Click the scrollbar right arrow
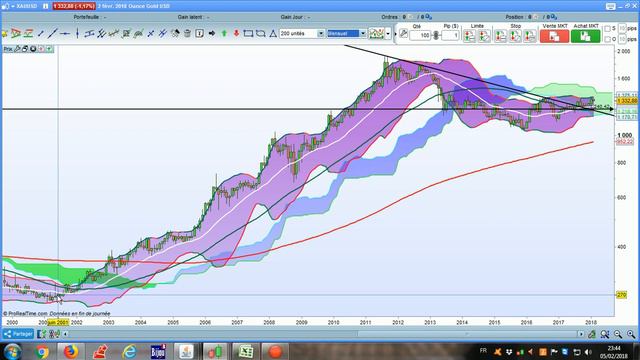This screenshot has height=360, width=640. [x=581, y=334]
